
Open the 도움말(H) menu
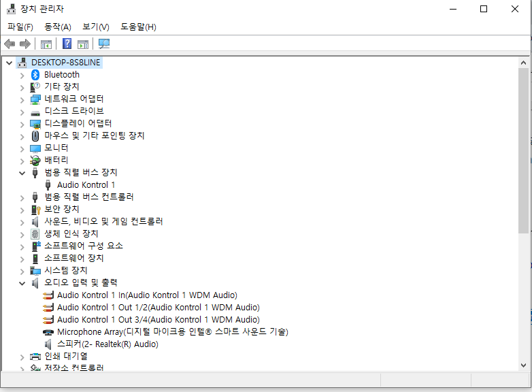click(138, 27)
